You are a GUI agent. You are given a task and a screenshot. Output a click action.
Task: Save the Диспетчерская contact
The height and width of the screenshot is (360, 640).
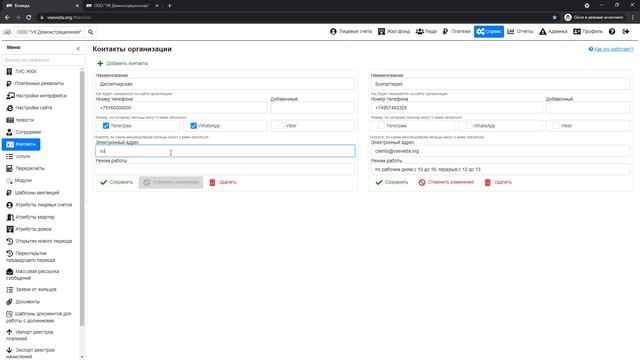tap(117, 182)
